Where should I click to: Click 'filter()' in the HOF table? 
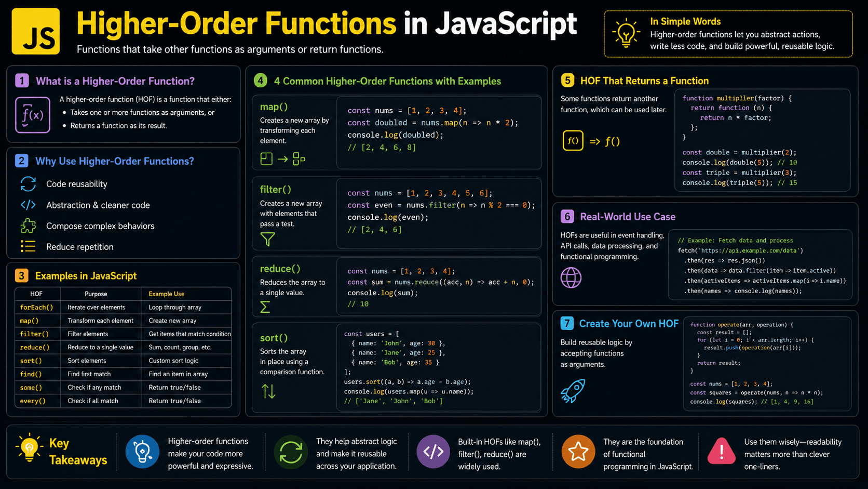[34, 334]
